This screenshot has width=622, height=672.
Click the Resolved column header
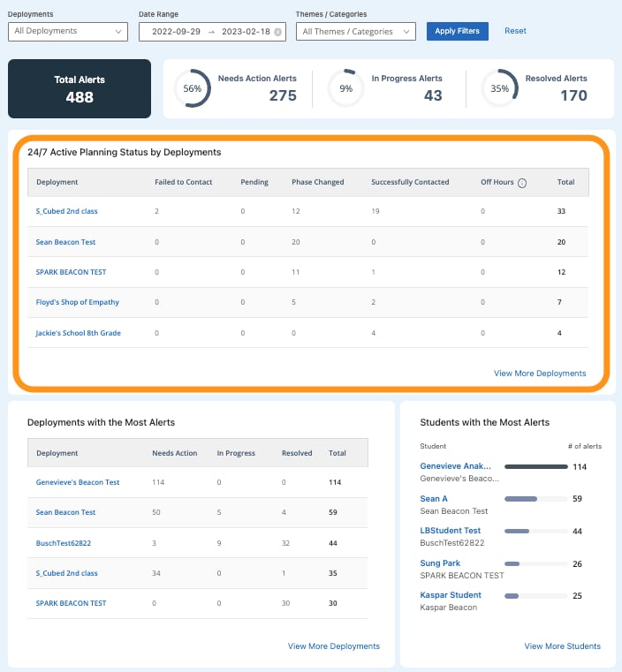pos(297,453)
